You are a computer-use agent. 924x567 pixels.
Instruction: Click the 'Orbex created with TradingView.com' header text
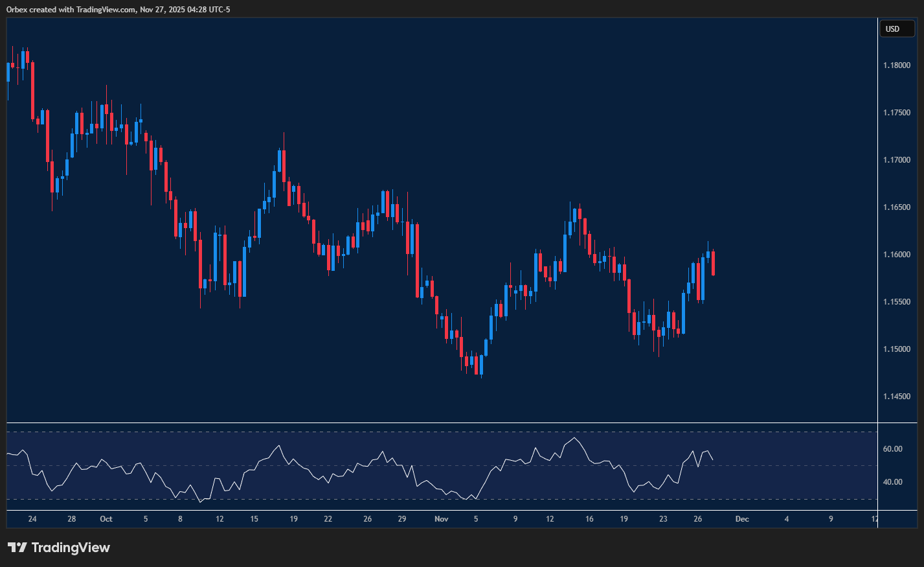tap(118, 9)
